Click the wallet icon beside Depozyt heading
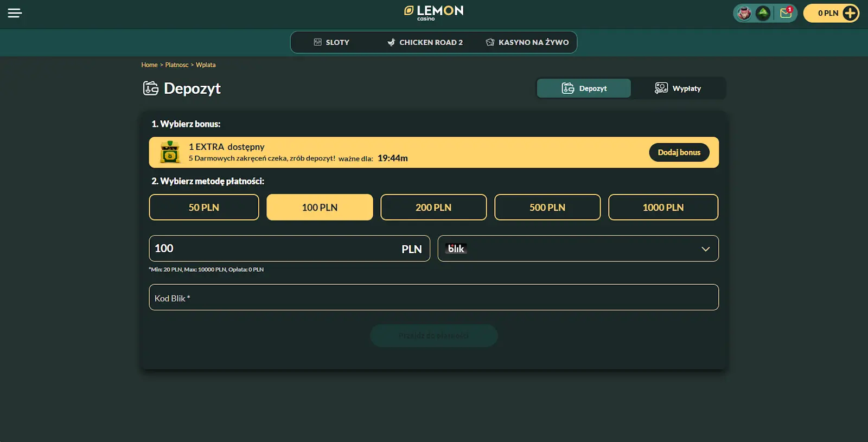Screen dimensions: 868x442 [151, 88]
